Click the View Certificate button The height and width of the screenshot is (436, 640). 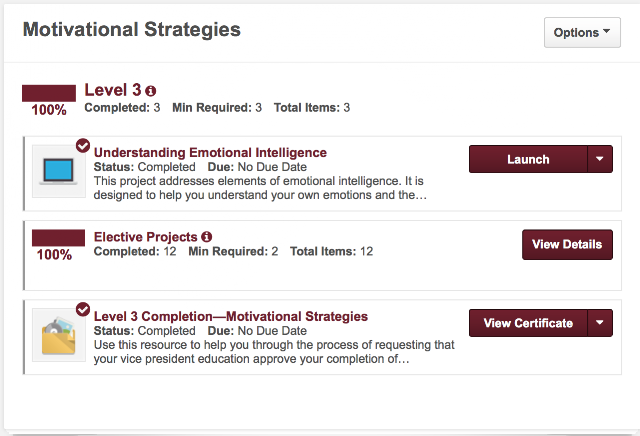528,323
